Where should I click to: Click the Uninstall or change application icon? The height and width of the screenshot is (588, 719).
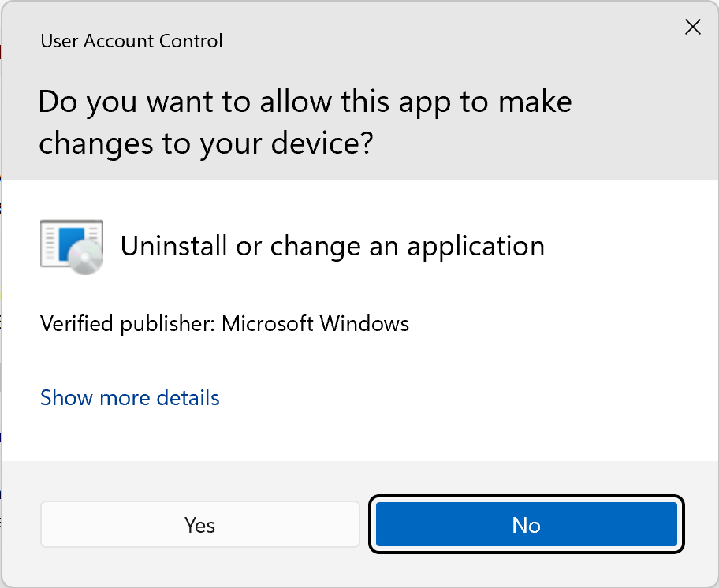[72, 247]
